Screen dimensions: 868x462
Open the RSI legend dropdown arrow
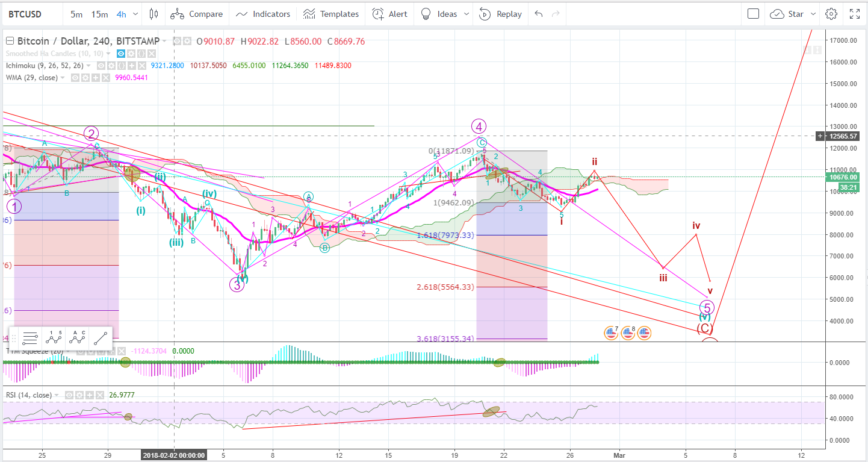(57, 395)
